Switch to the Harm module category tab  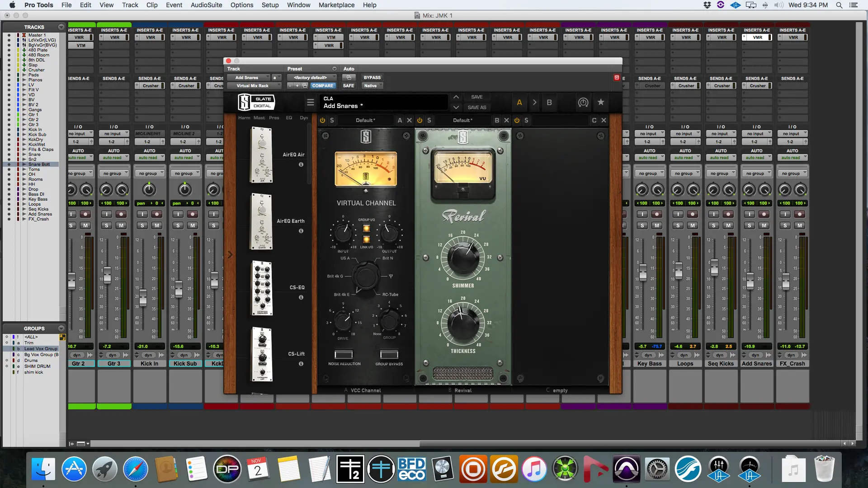(x=244, y=118)
